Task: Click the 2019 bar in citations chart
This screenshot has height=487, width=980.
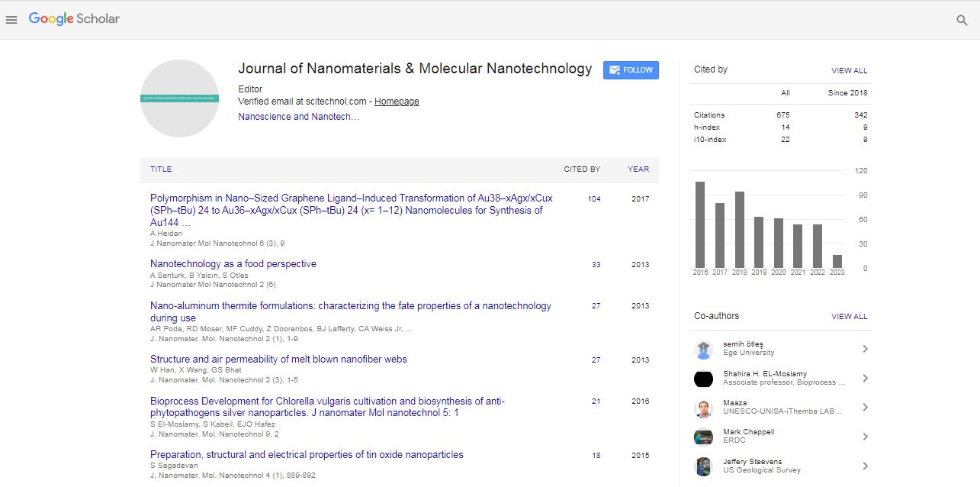Action: tap(759, 242)
